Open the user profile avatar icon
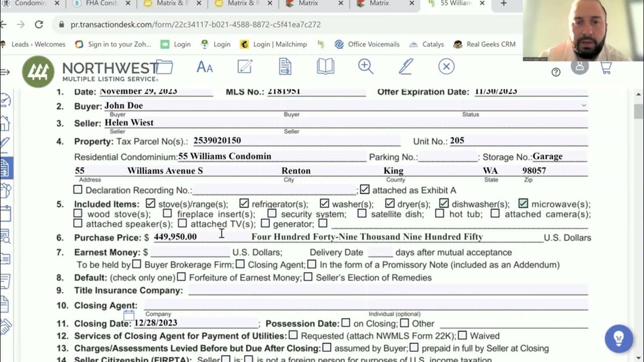Screen dimensions: 644x362 pos(580,67)
